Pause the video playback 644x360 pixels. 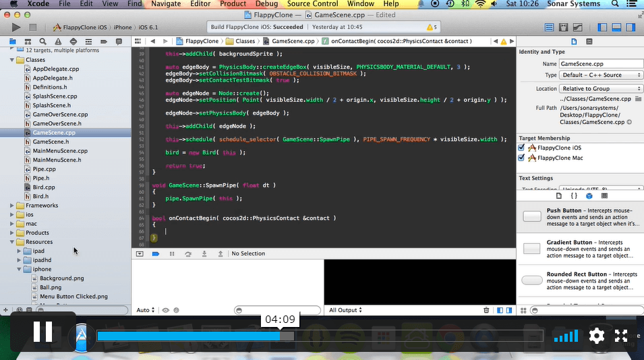(x=42, y=332)
